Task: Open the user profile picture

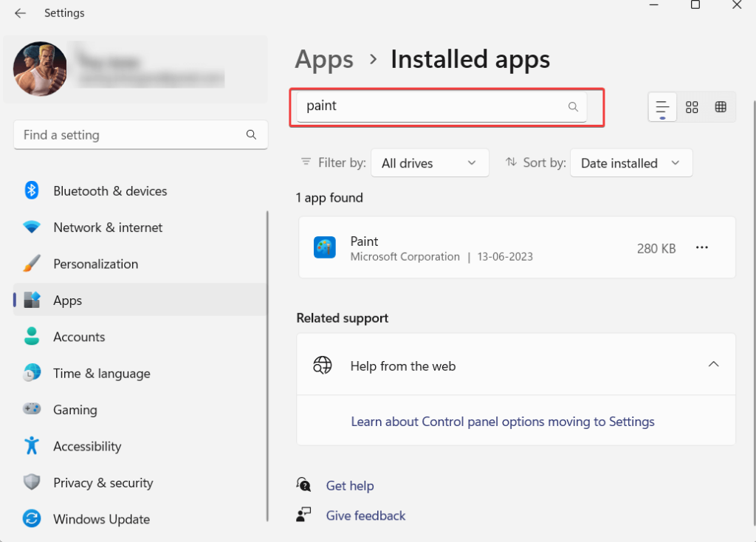Action: coord(40,69)
